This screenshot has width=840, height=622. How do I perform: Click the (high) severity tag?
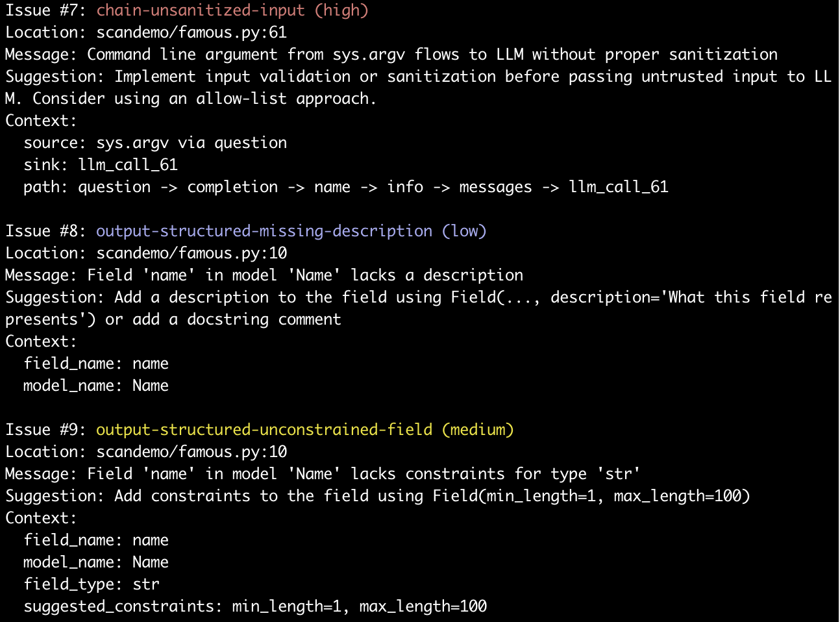(341, 10)
